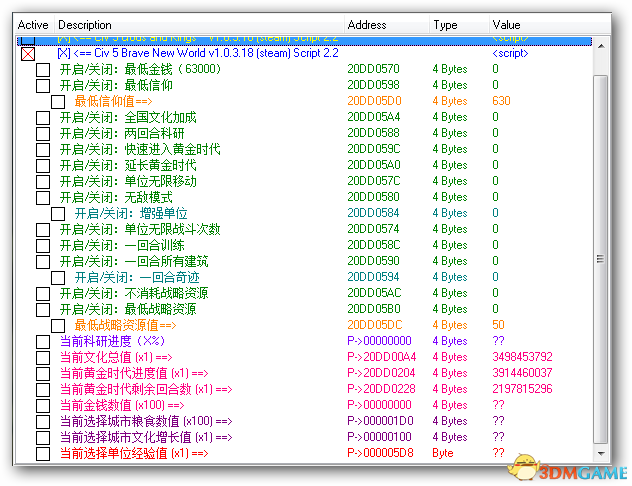Enable the 最低金钱 (63000) checkbox
The image size is (632, 486).
[x=43, y=70]
